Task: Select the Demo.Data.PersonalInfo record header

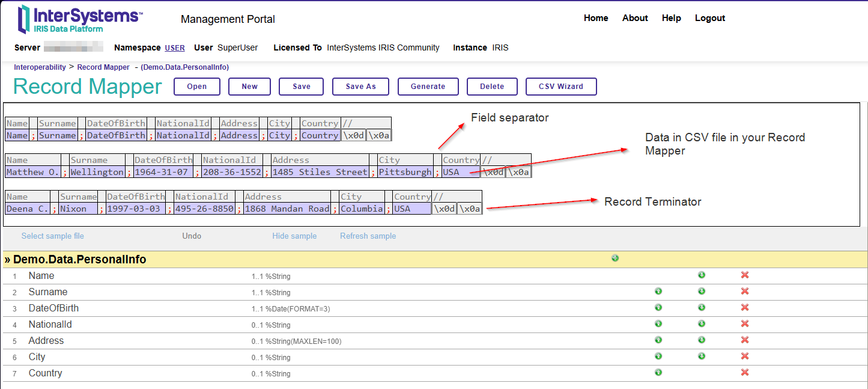Action: pos(79,260)
